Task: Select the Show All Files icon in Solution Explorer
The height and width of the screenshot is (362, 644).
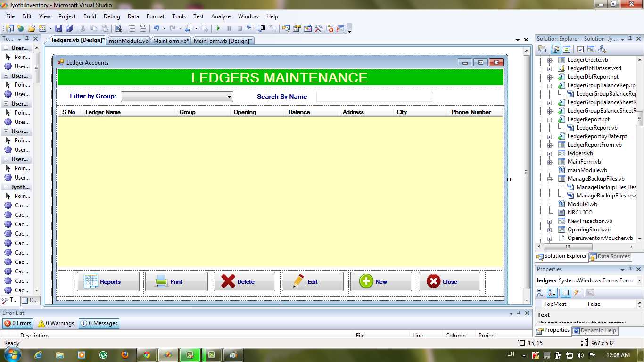Action: (x=556, y=49)
